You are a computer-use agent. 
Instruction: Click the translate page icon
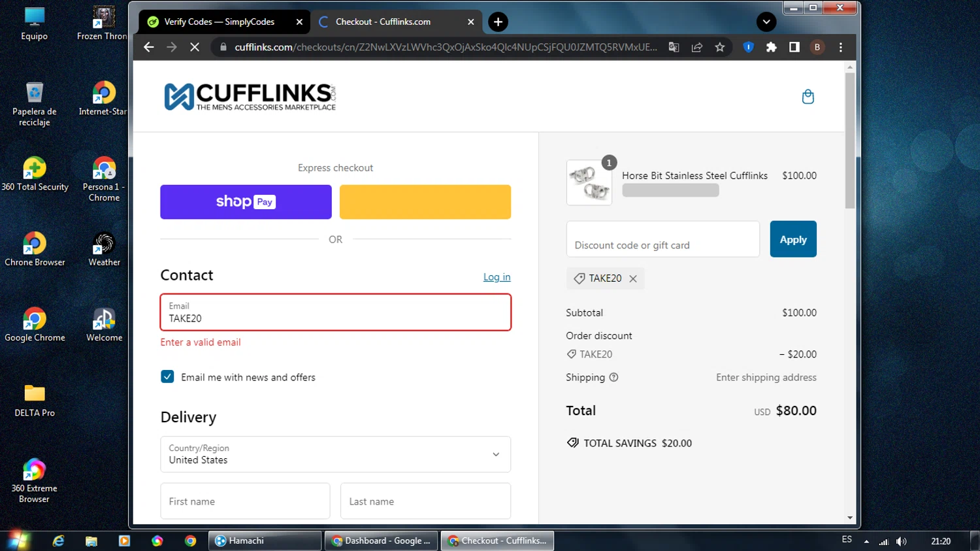tap(674, 47)
